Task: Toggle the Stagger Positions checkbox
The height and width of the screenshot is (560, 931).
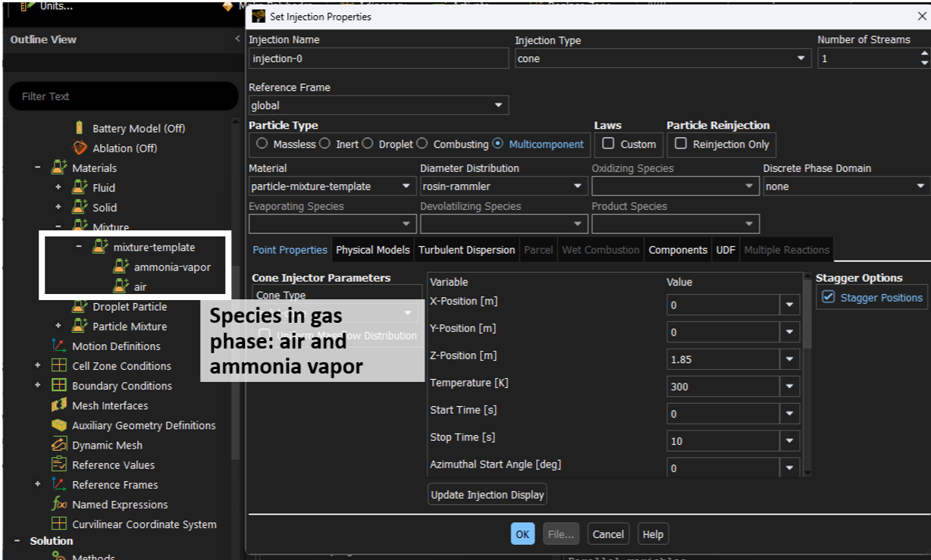Action: click(x=829, y=297)
